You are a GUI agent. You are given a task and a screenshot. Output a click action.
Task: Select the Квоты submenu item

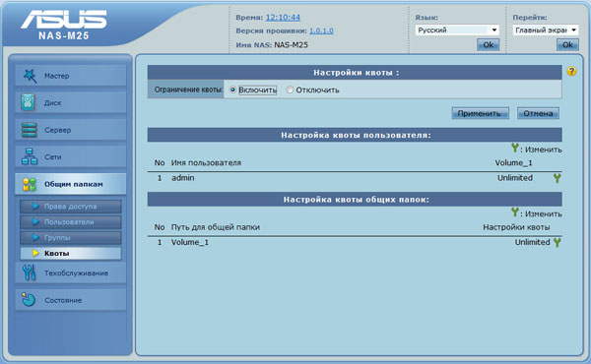tap(71, 254)
